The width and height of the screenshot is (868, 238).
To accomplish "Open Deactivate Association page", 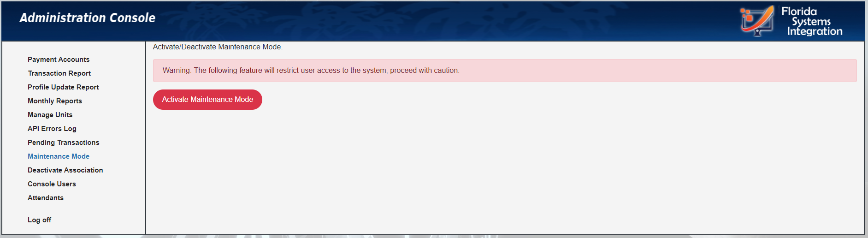I will click(65, 170).
